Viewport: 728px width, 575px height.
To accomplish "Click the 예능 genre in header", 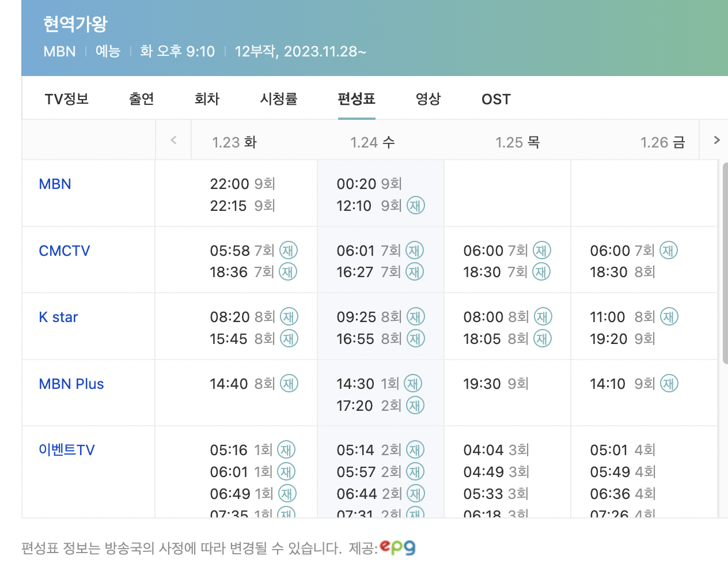I will [x=108, y=51].
